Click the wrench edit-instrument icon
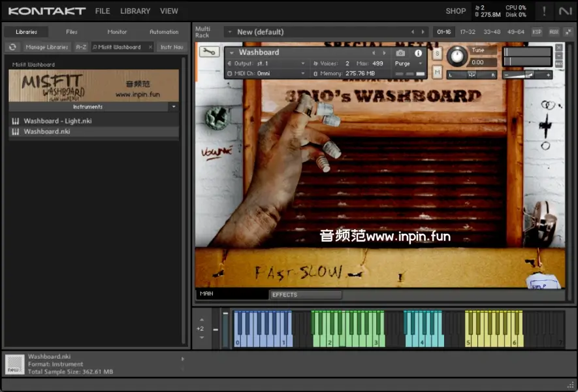The width and height of the screenshot is (578, 392). [209, 52]
